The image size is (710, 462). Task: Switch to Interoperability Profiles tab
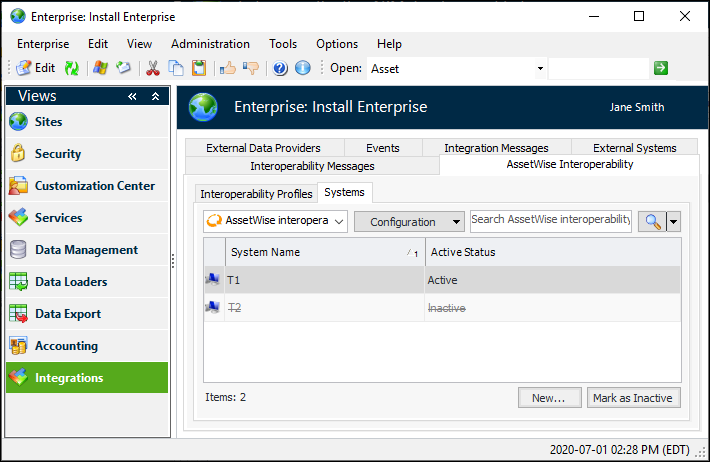coord(256,194)
